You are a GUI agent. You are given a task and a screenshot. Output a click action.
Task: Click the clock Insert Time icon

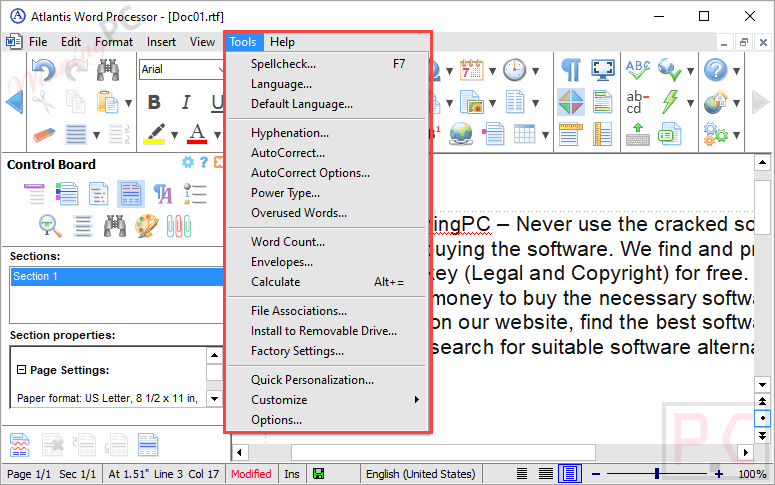pos(515,70)
